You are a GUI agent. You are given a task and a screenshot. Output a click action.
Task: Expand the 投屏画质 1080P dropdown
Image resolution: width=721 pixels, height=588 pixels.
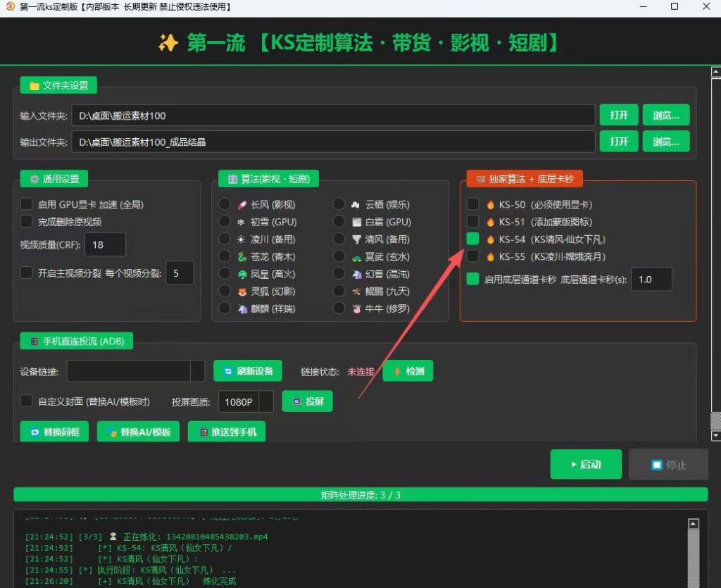tap(266, 401)
